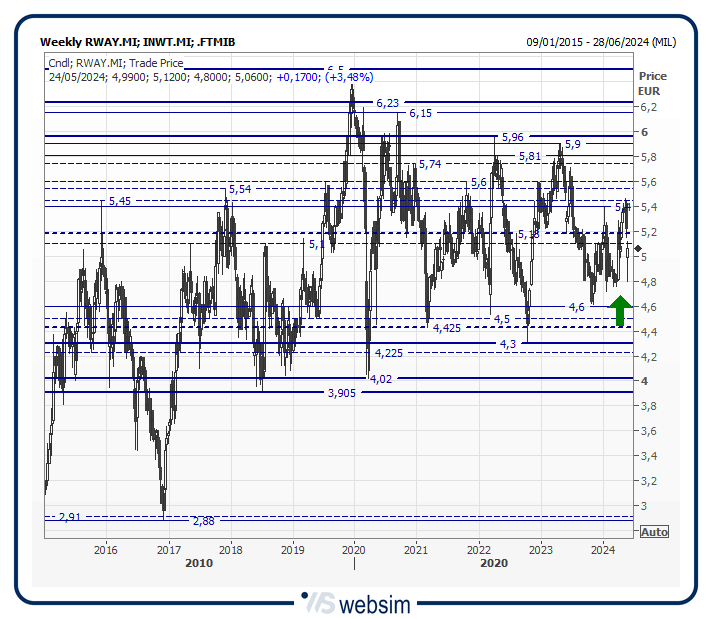Select the 6,23 resistance level label

pyautogui.click(x=387, y=103)
